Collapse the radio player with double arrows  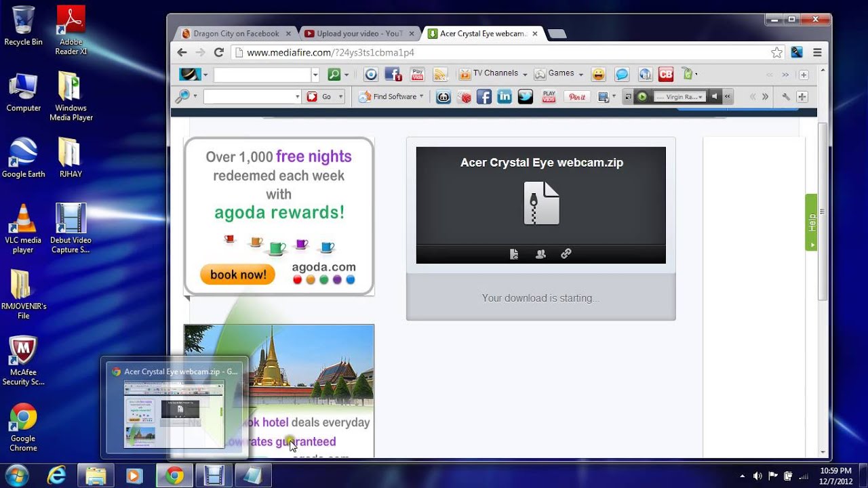pos(728,97)
